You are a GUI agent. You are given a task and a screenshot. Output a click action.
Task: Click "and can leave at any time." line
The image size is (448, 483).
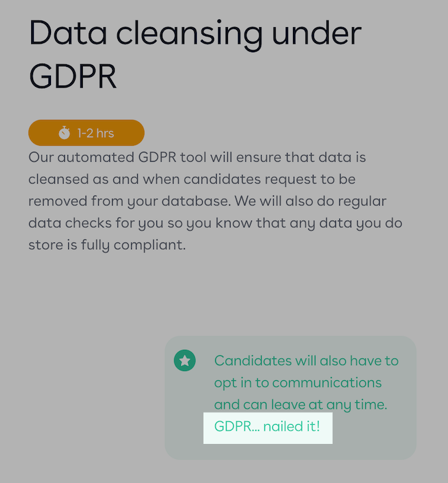301,405
